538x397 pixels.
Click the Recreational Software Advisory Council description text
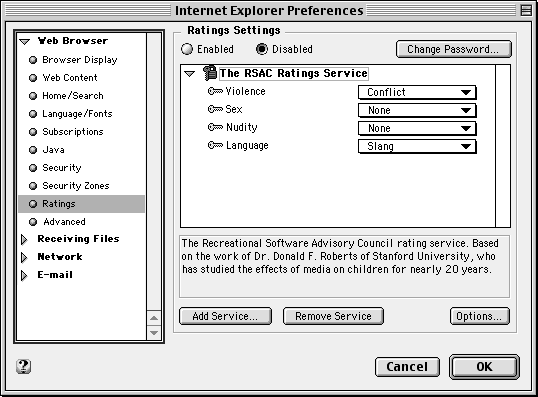point(340,256)
